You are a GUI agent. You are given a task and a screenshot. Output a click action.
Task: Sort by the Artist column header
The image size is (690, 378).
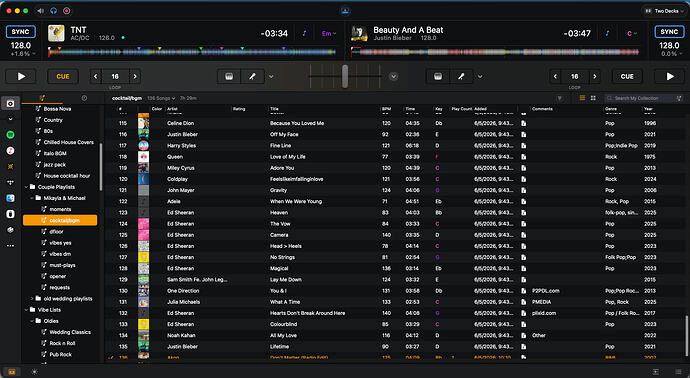click(x=172, y=109)
